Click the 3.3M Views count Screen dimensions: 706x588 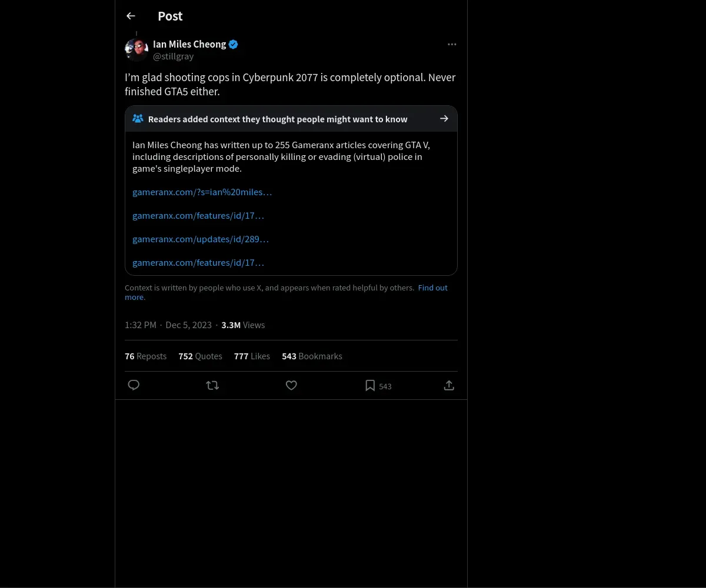243,325
